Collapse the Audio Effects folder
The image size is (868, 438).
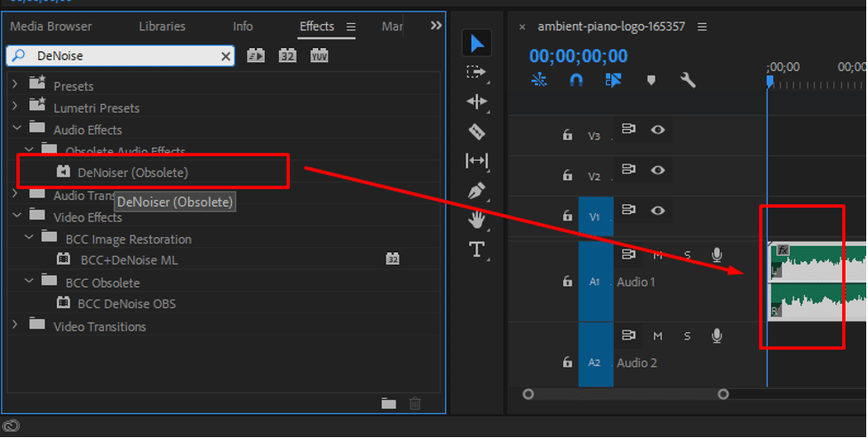point(15,130)
